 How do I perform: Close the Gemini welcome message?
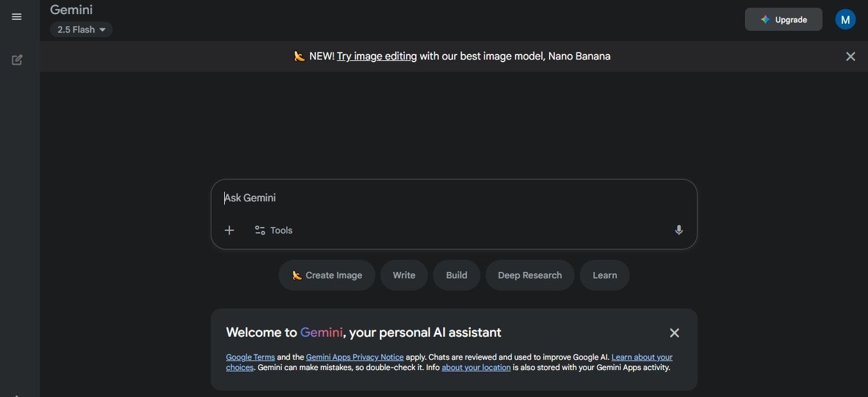click(675, 333)
